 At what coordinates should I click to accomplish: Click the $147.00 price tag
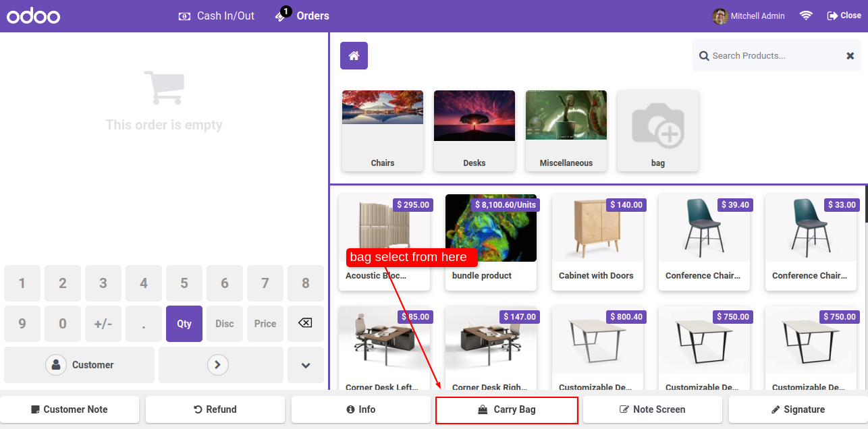[519, 316]
